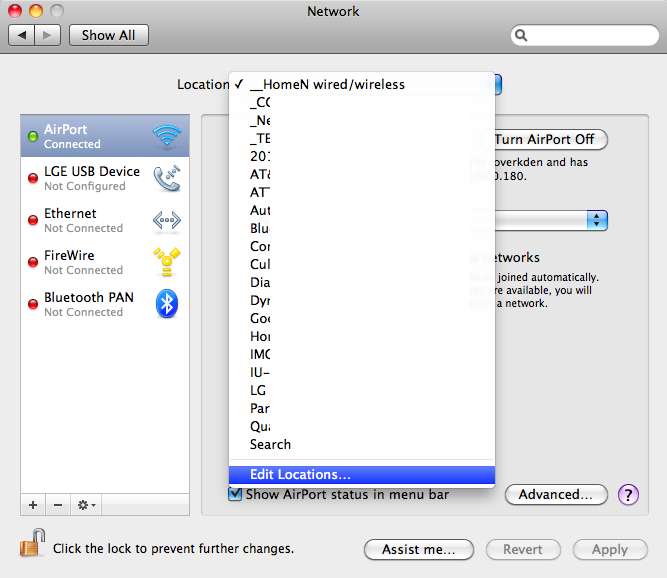The width and height of the screenshot is (667, 578).
Task: Pick the Search location entry
Action: (362, 444)
